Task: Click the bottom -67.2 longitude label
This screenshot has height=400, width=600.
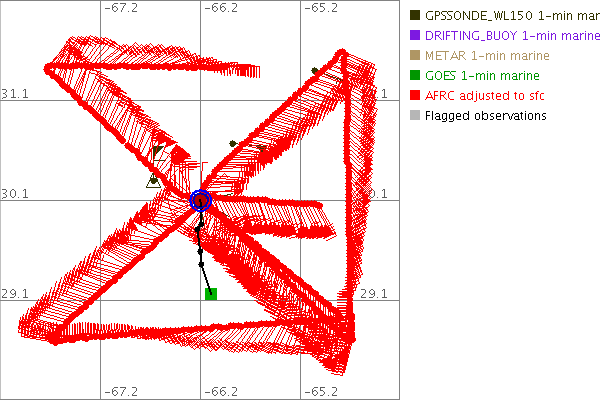Action: click(121, 391)
